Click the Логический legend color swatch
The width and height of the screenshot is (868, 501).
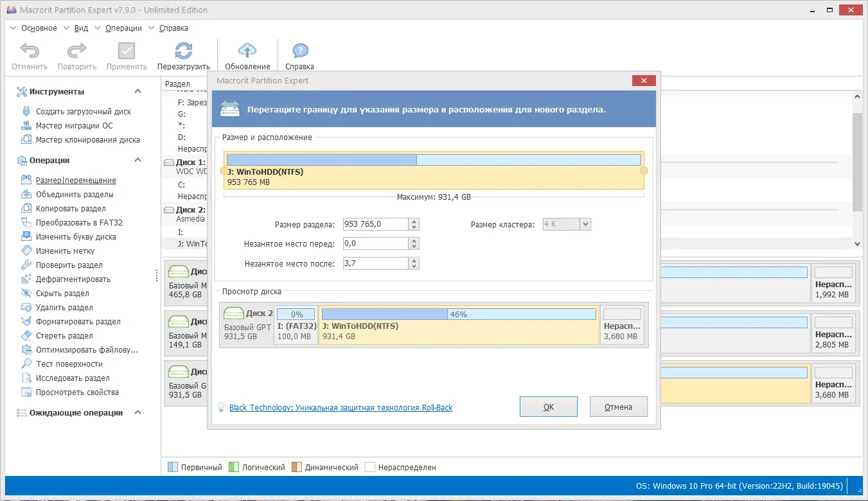[234, 467]
